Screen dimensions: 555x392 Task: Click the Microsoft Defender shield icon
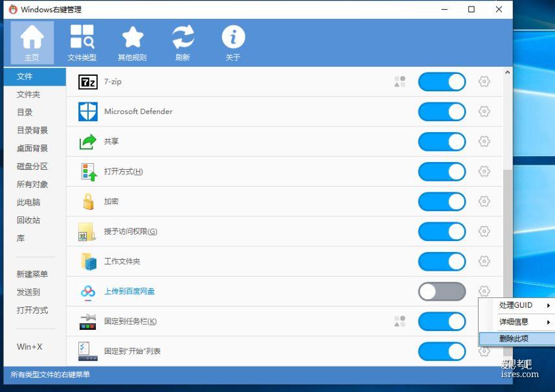88,111
